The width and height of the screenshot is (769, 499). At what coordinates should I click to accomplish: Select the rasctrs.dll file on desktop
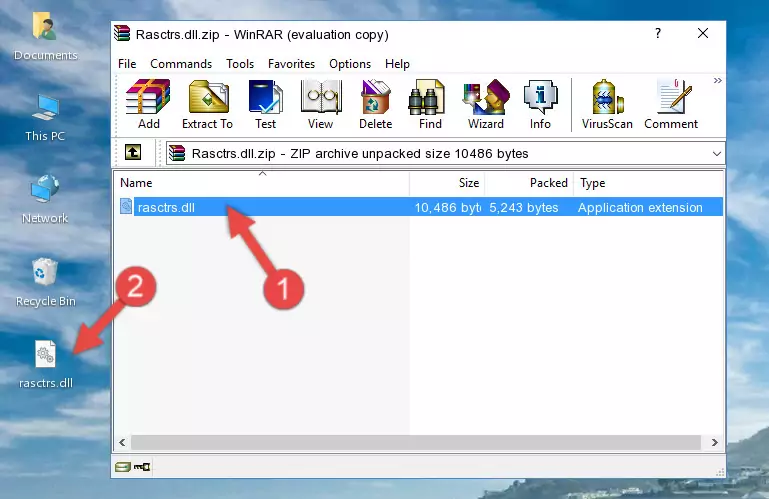coord(45,365)
